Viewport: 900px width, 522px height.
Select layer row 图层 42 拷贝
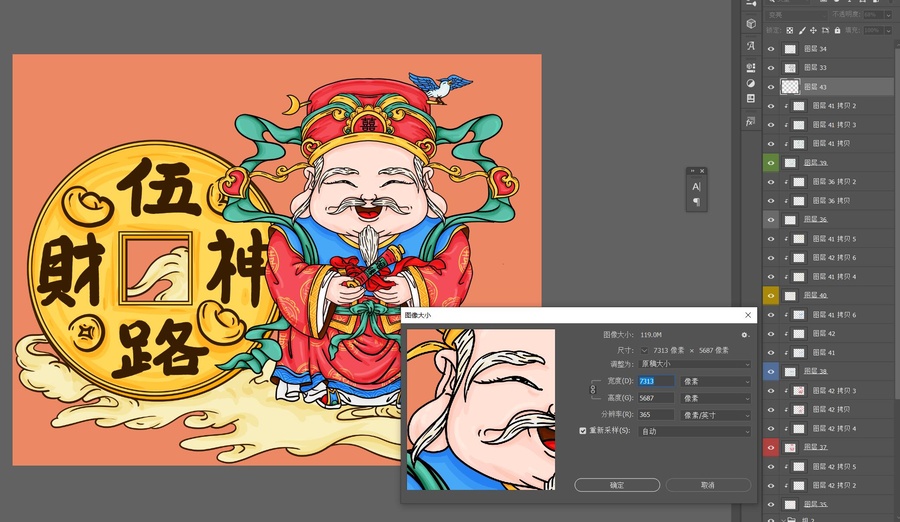click(x=828, y=409)
